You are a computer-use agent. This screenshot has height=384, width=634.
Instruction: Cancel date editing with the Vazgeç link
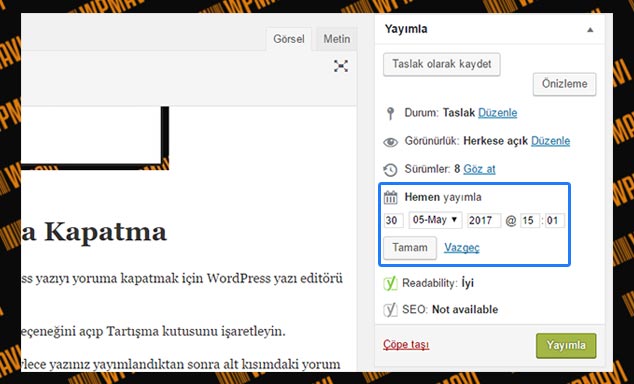click(x=462, y=247)
